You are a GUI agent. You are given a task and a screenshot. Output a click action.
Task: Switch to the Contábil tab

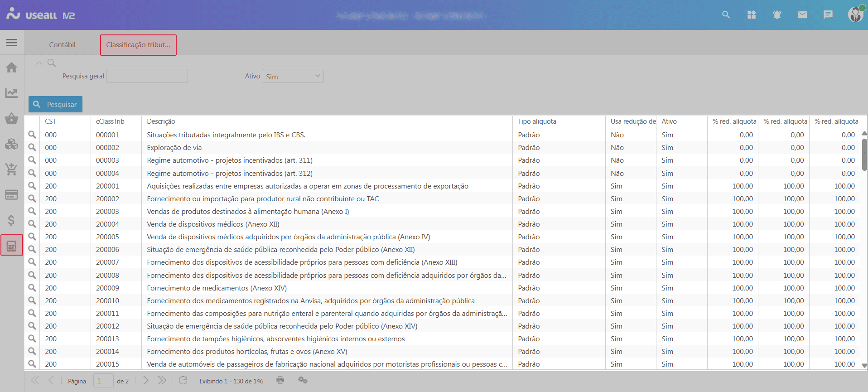62,45
